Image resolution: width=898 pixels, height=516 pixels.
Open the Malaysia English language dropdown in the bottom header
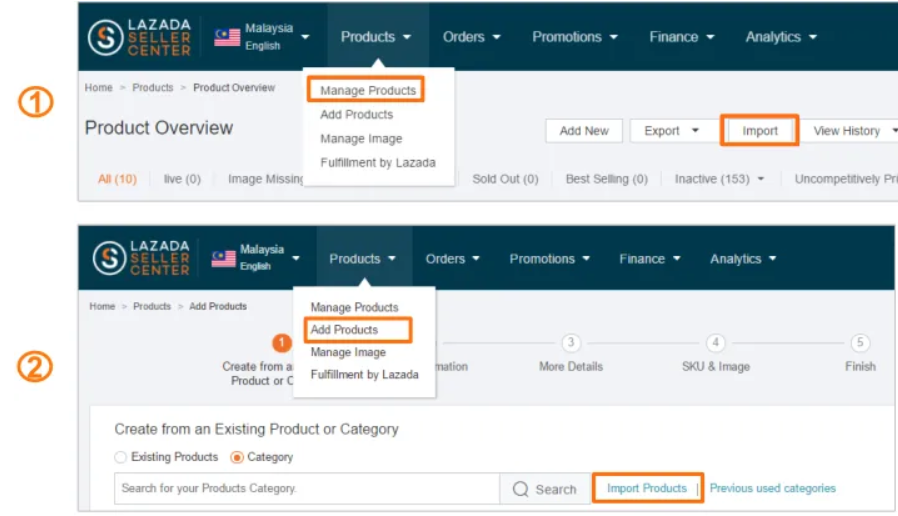click(x=255, y=258)
